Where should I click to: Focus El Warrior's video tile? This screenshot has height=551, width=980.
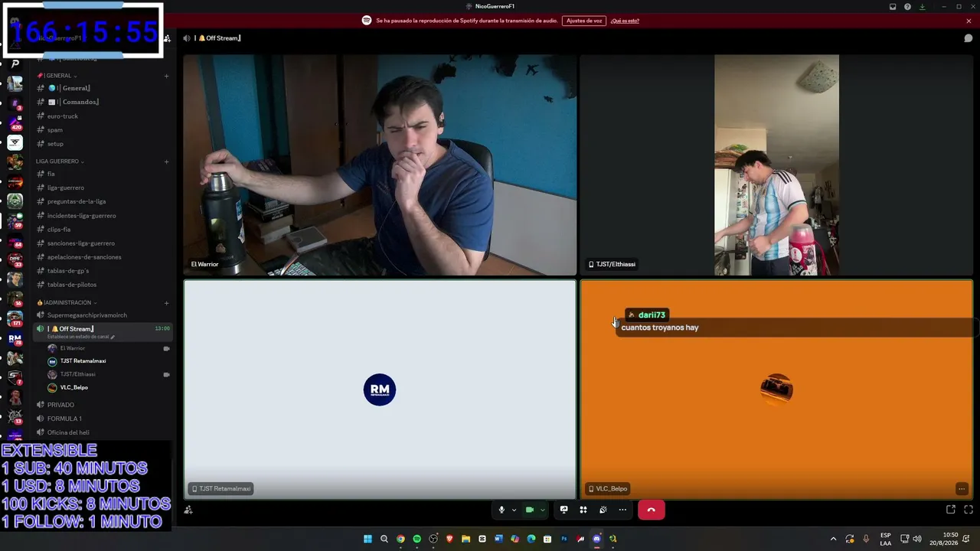click(380, 165)
